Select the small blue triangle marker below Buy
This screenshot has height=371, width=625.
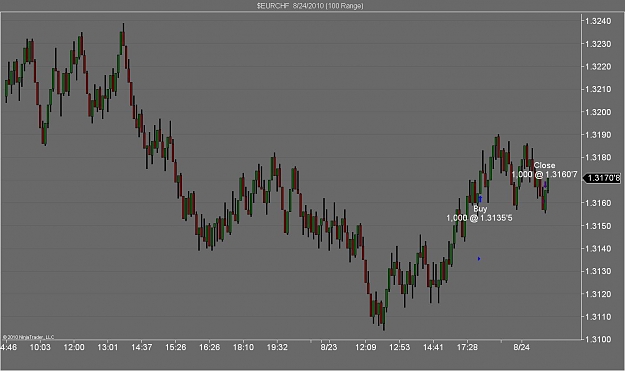coord(479,259)
